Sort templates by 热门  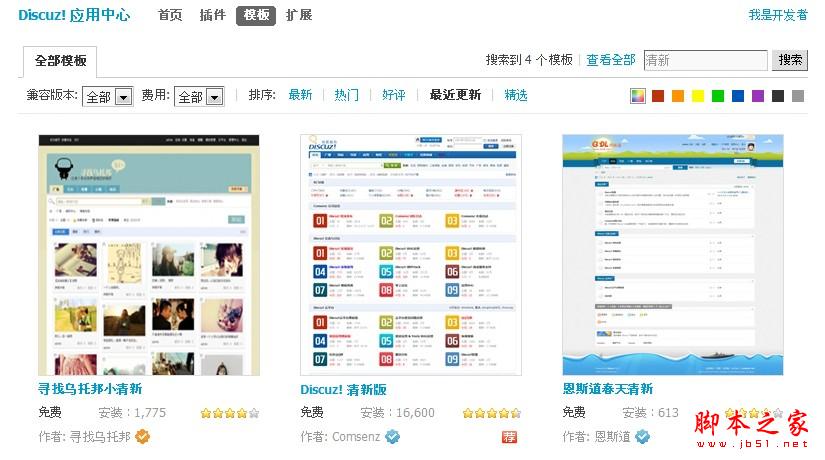click(x=346, y=95)
